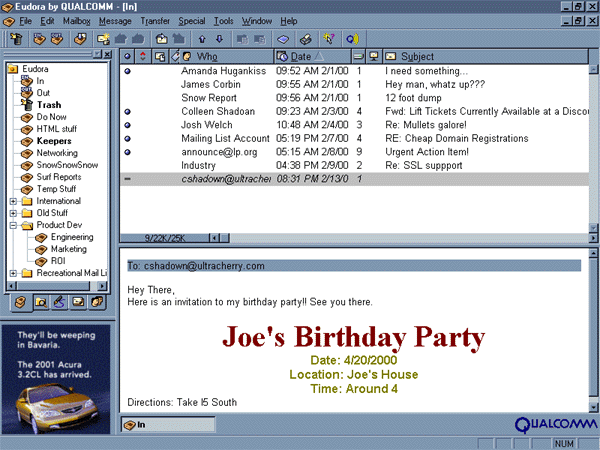
Task: Expand the Recreational Mail folder
Action: tap(13, 273)
